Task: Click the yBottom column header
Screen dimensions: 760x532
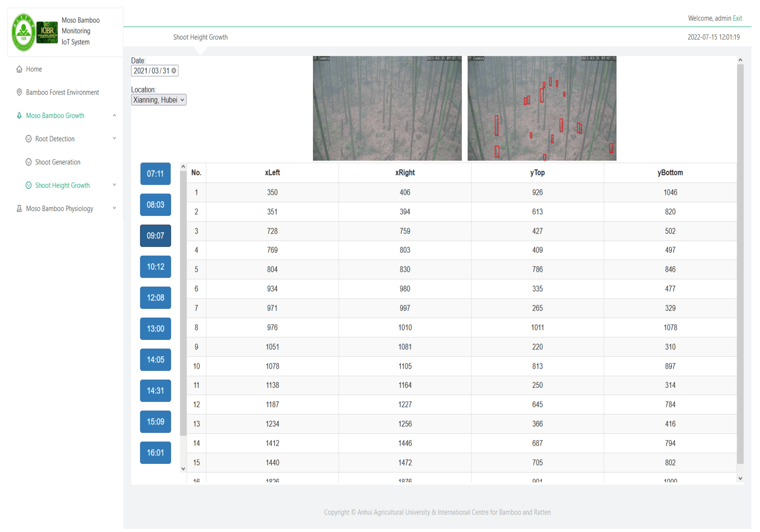Action: (670, 172)
